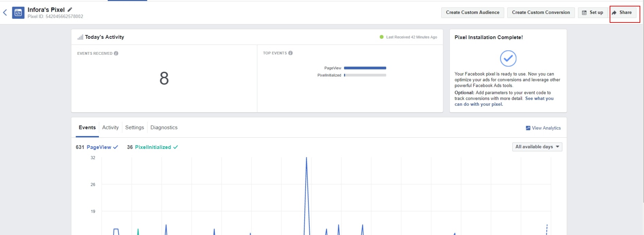644x235 pixels.
Task: Click Create Custom Audience button
Action: (x=472, y=13)
